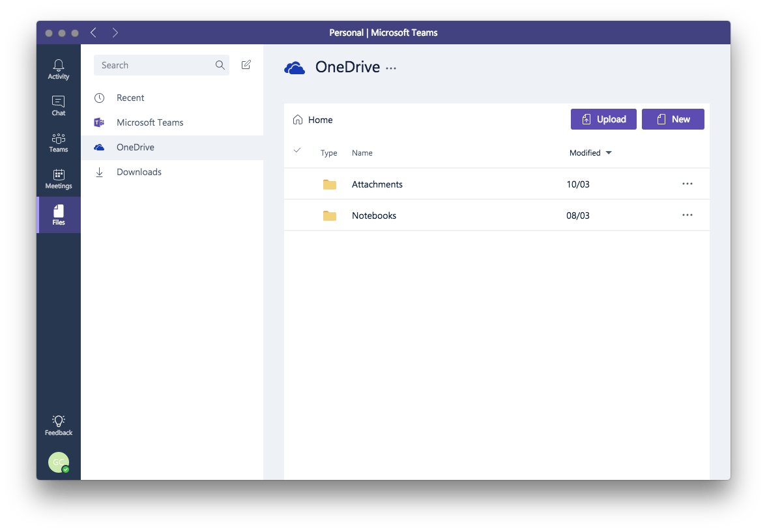Viewport: 767px width, 532px height.
Task: Click the Upload button
Action: pyautogui.click(x=603, y=119)
